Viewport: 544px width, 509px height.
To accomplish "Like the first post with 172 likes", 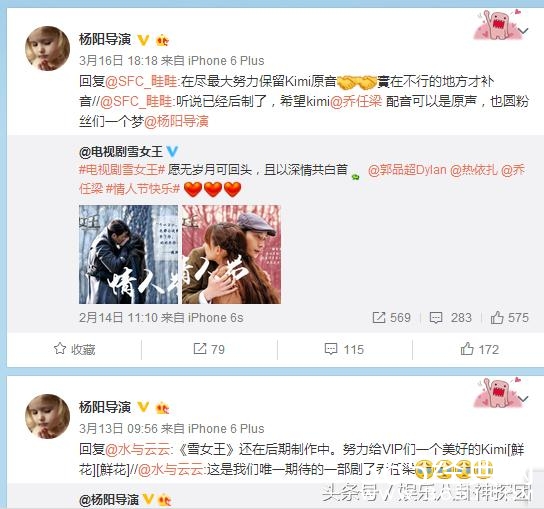I will pos(479,349).
